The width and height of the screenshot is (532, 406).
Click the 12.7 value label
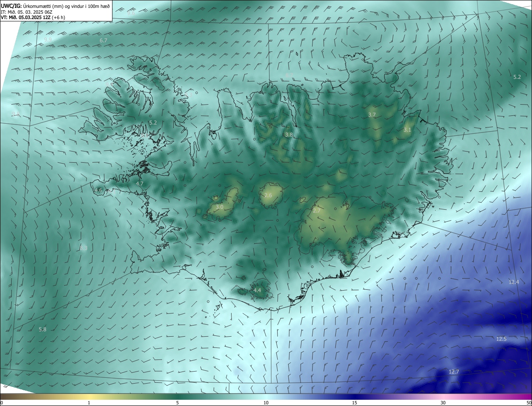point(454,372)
